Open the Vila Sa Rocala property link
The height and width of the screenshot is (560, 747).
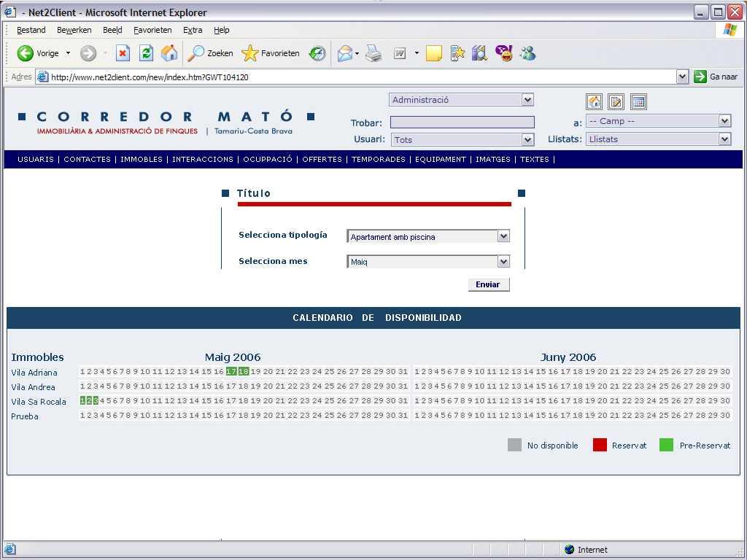[x=39, y=402]
